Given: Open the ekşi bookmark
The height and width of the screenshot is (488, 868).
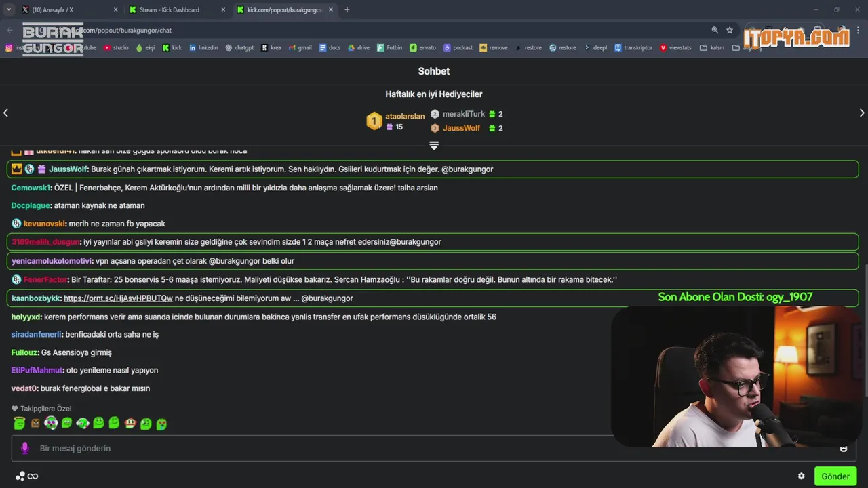Looking at the screenshot, I should [145, 48].
